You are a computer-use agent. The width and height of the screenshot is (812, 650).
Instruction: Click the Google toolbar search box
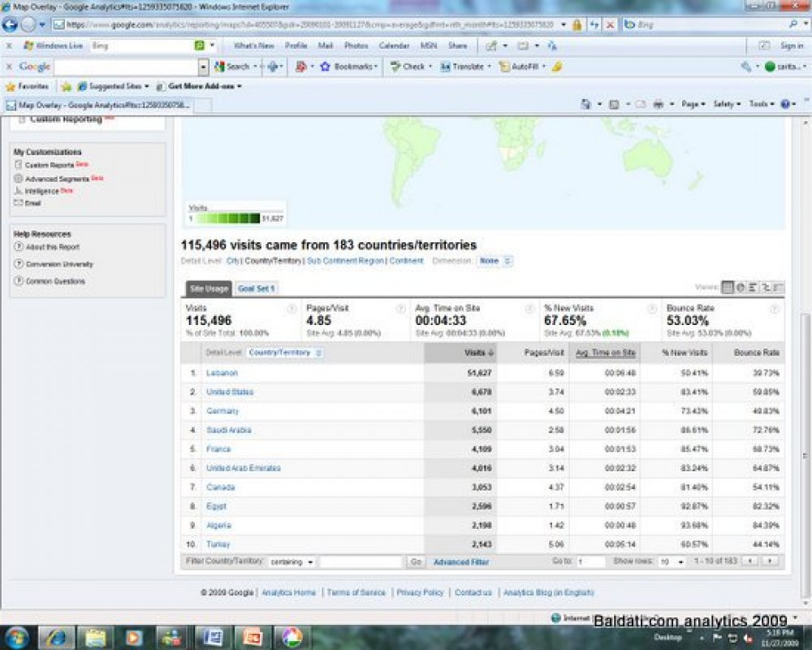tap(127, 67)
